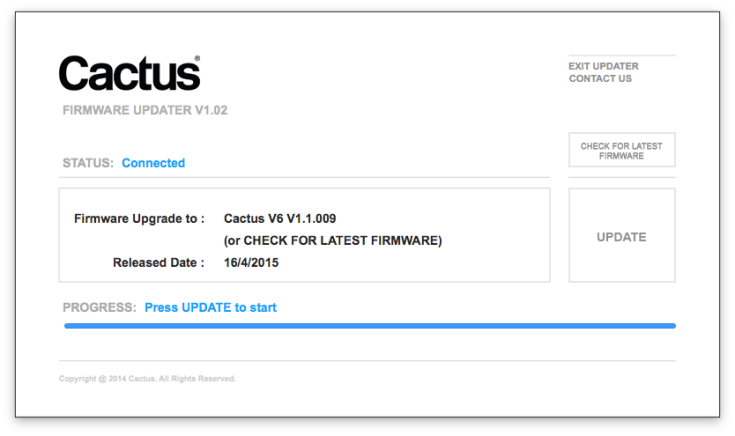The height and width of the screenshot is (436, 735).
Task: Click the registered trademark symbol beside Cactus
Action: click(x=197, y=58)
